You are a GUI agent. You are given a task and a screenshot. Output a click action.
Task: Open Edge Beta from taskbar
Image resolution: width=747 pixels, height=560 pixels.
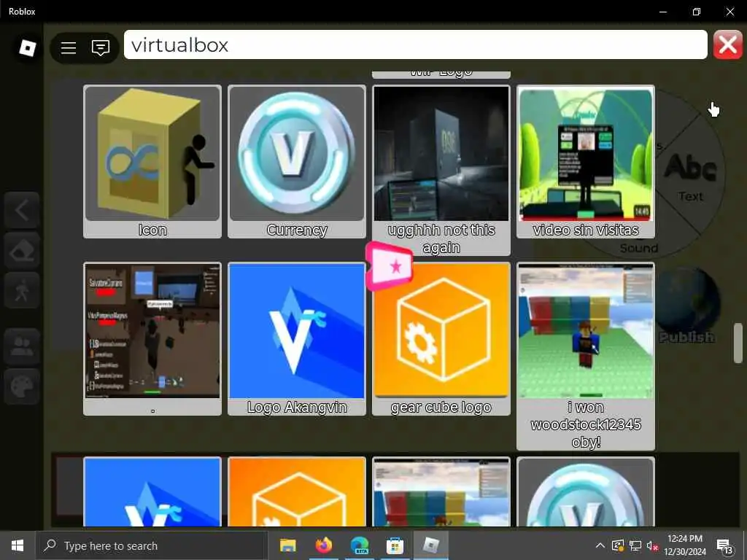359,545
